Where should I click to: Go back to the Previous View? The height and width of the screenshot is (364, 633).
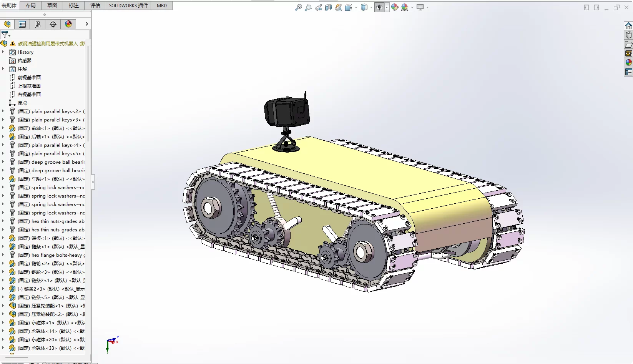(319, 7)
